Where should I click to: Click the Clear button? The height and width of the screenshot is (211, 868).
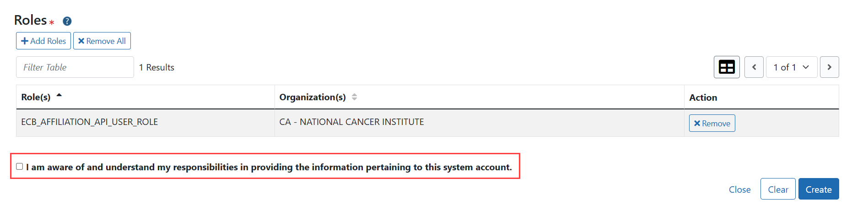(x=778, y=189)
